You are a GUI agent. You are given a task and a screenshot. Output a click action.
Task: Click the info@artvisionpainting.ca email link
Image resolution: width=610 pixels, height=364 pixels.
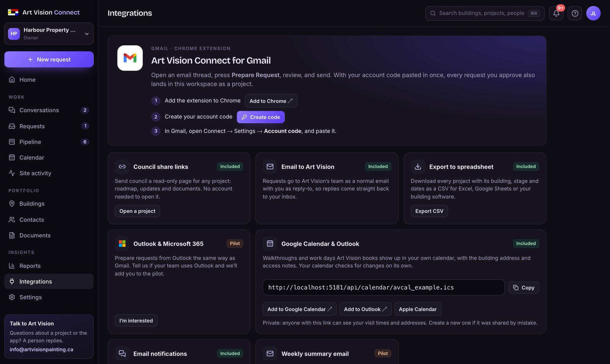click(x=42, y=350)
